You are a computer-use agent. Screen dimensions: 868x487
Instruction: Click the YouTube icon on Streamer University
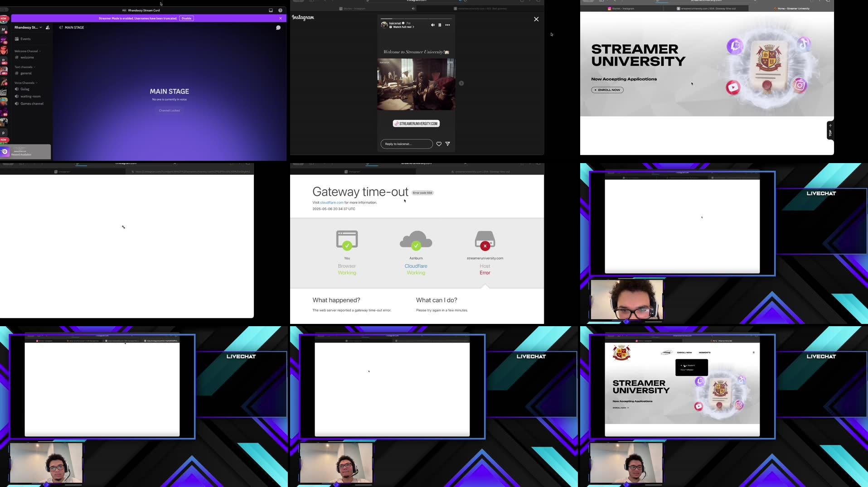[733, 87]
